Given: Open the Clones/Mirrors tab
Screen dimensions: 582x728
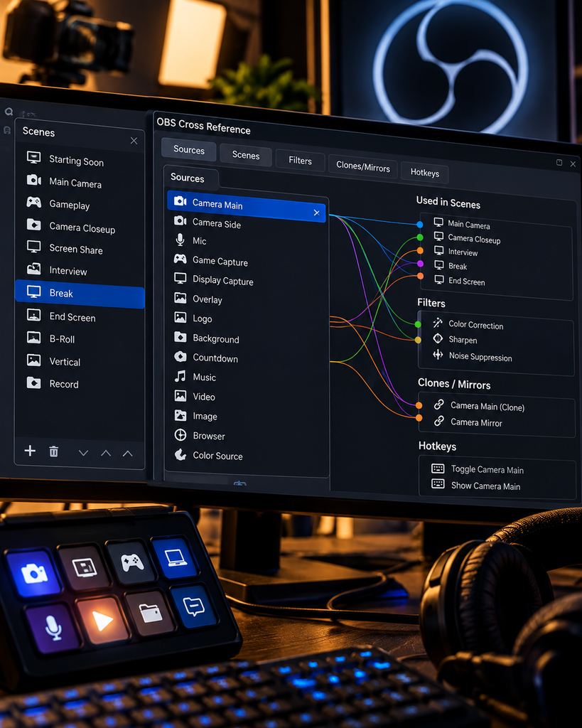Looking at the screenshot, I should coord(363,166).
